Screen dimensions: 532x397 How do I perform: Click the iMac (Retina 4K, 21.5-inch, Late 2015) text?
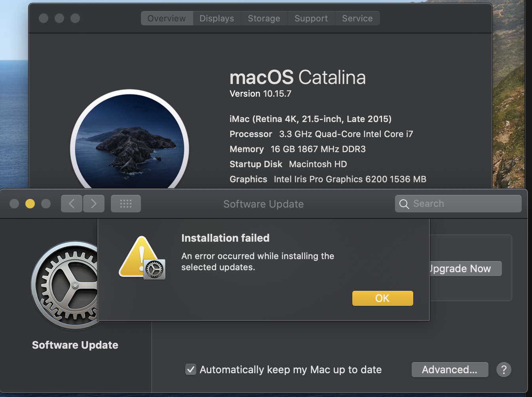click(311, 119)
